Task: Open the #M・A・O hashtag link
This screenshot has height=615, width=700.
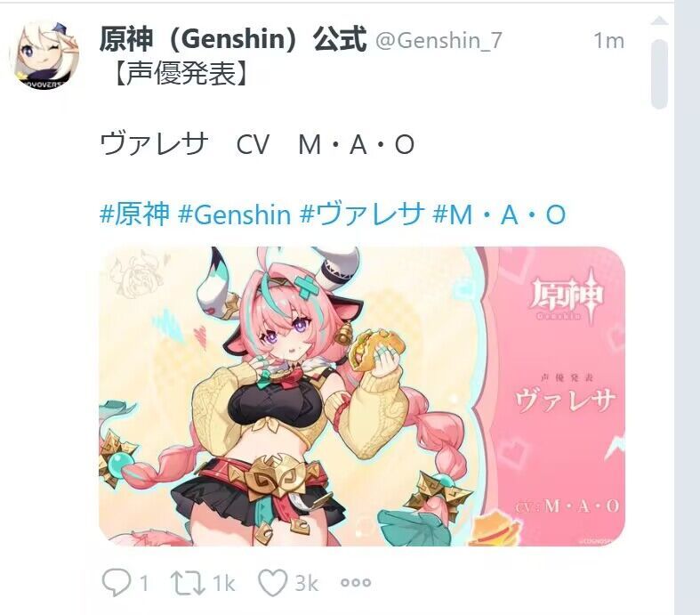Action: click(499, 214)
